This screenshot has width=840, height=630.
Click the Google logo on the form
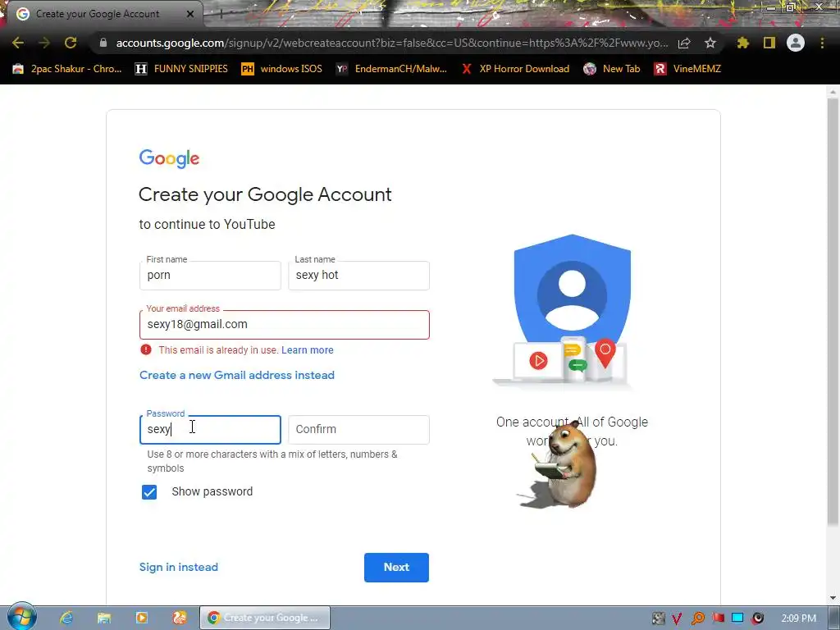coord(169,158)
